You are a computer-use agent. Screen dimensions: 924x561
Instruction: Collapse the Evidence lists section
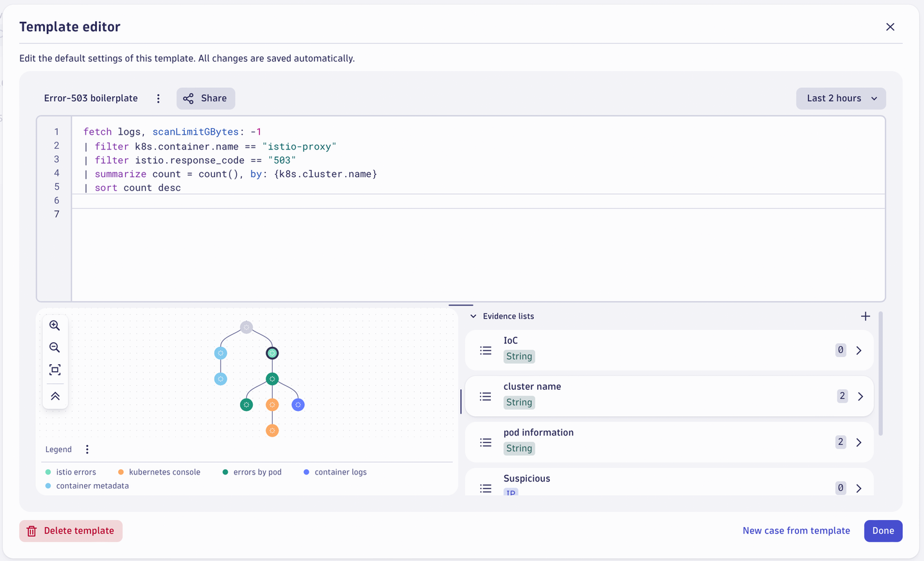473,315
